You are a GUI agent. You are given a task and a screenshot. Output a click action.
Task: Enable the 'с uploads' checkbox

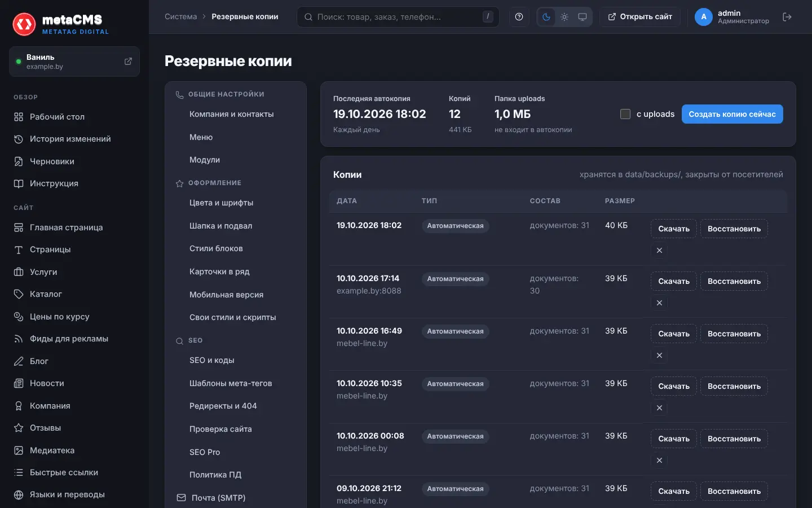[625, 114]
